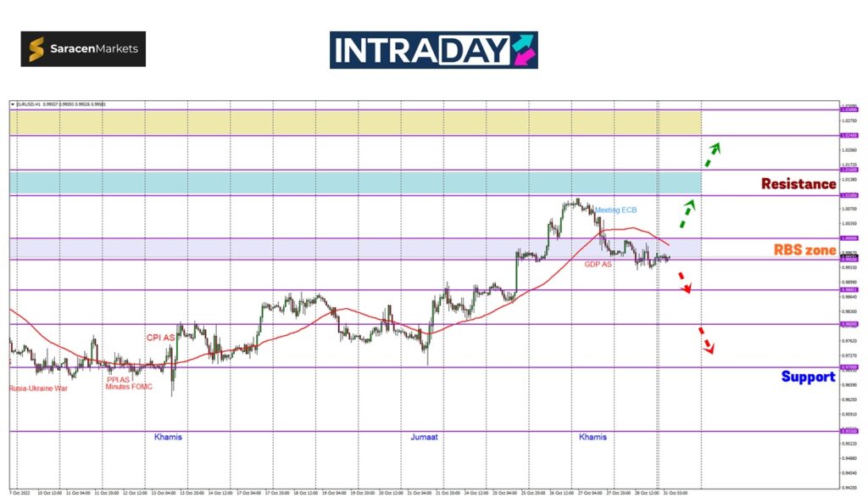Click the Saracen Markets logo
Image resolution: width=868 pixels, height=498 pixels.
[83, 49]
